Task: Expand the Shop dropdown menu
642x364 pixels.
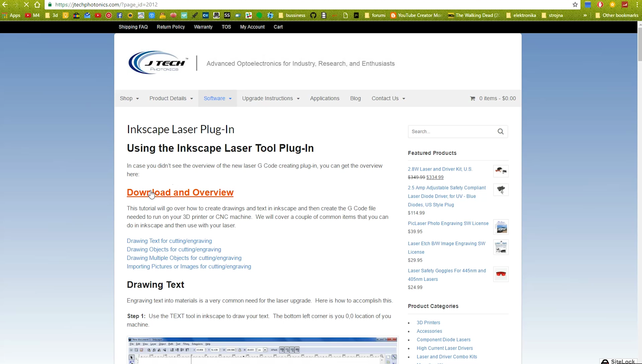Action: (x=129, y=99)
